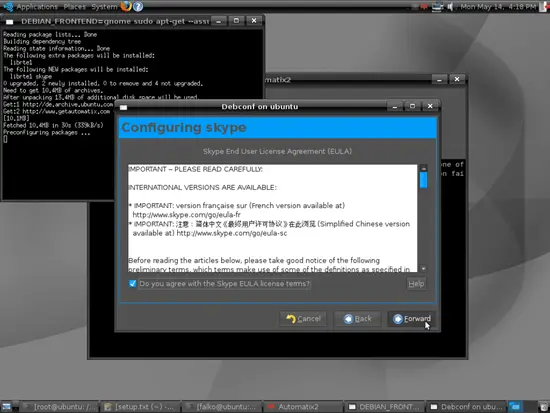550x413 pixels.
Task: Close the DEBIAN_FRONTEND terminal window
Action: click(254, 21)
